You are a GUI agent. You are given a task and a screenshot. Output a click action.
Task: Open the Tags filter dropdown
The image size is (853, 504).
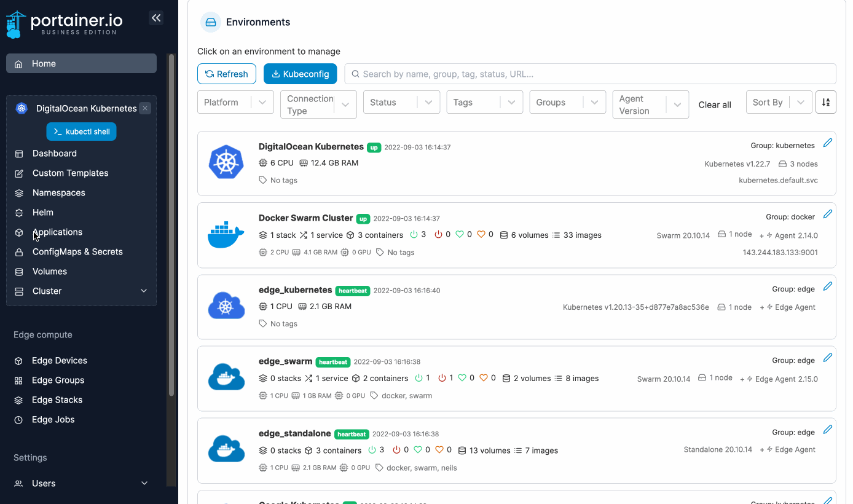tap(485, 102)
